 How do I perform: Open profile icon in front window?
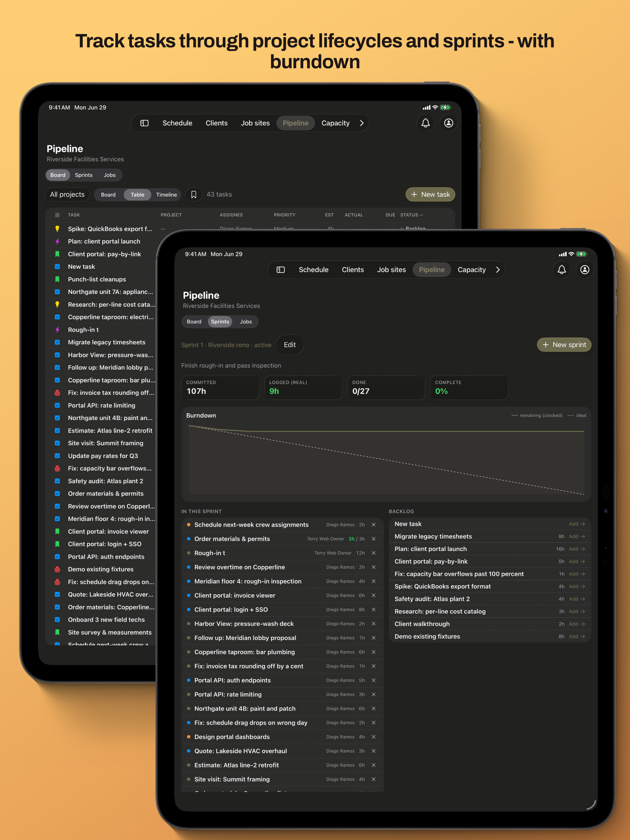click(585, 270)
